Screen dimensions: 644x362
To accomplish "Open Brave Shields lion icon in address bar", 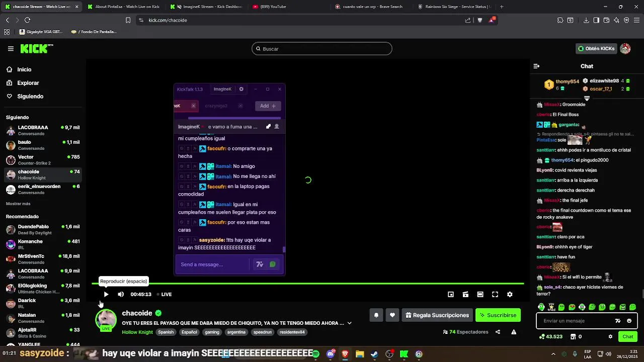I will tap(480, 20).
